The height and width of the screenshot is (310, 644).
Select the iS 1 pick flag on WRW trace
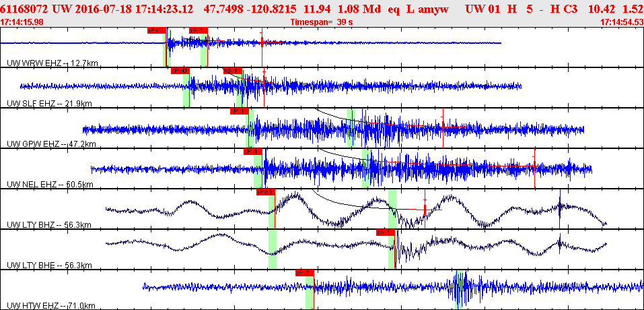click(199, 30)
